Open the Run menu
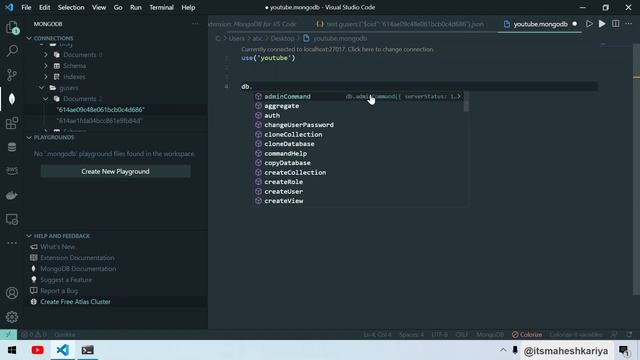Image resolution: width=640 pixels, height=360 pixels. (x=136, y=7)
